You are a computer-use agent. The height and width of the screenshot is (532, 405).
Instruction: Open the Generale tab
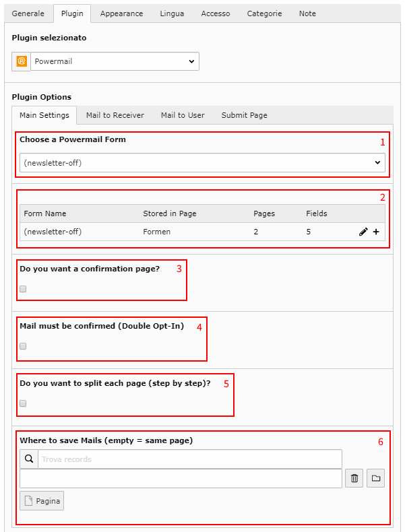[x=28, y=13]
